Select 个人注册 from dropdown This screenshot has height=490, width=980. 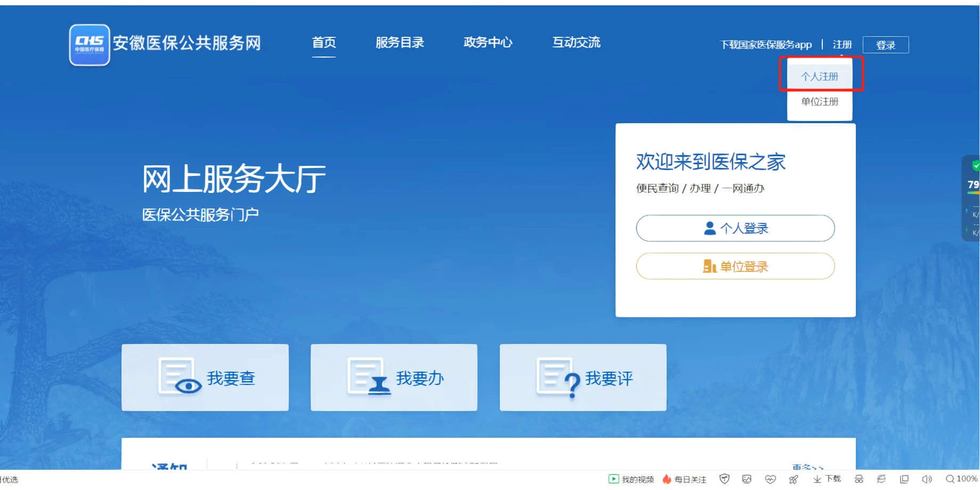tap(820, 76)
